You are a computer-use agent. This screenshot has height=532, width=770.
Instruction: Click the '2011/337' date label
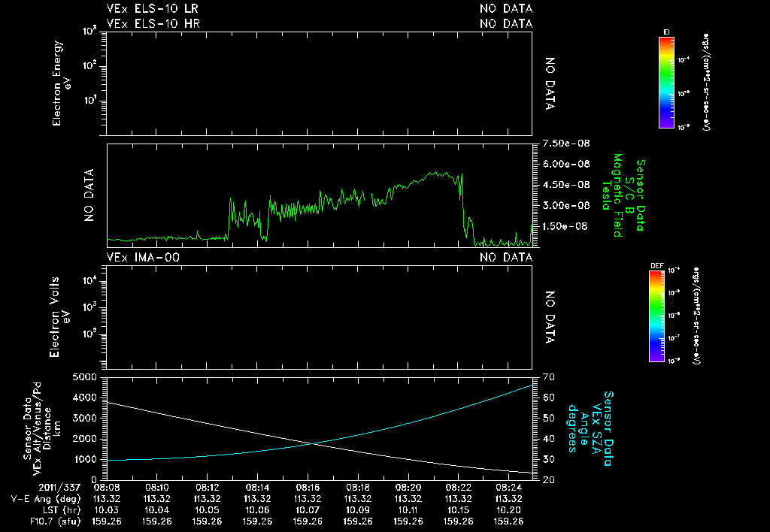[x=59, y=488]
